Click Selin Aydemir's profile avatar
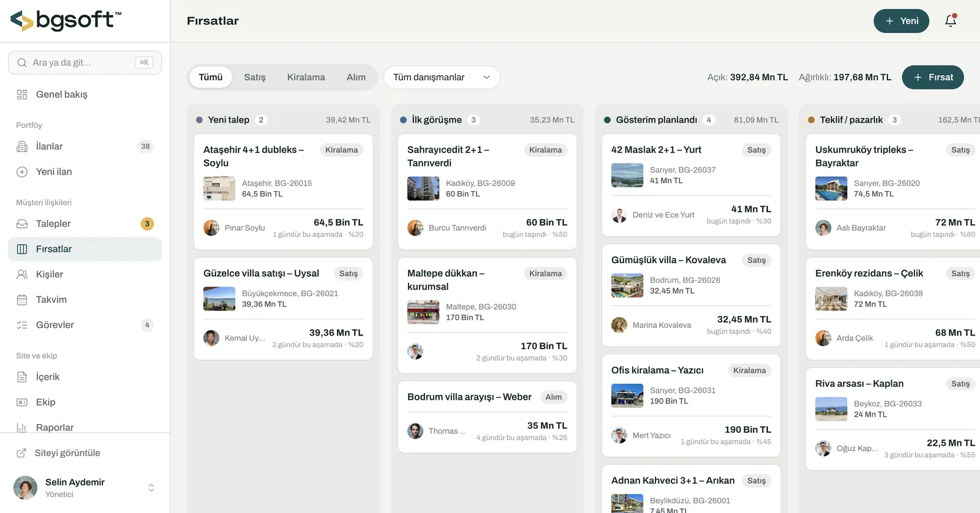This screenshot has height=513, width=980. point(25,488)
